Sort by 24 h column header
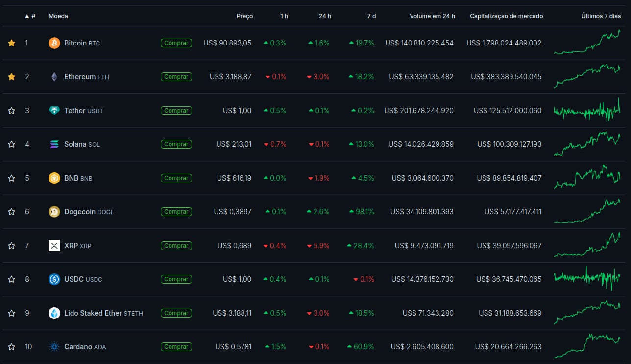This screenshot has height=364, width=631. click(325, 16)
